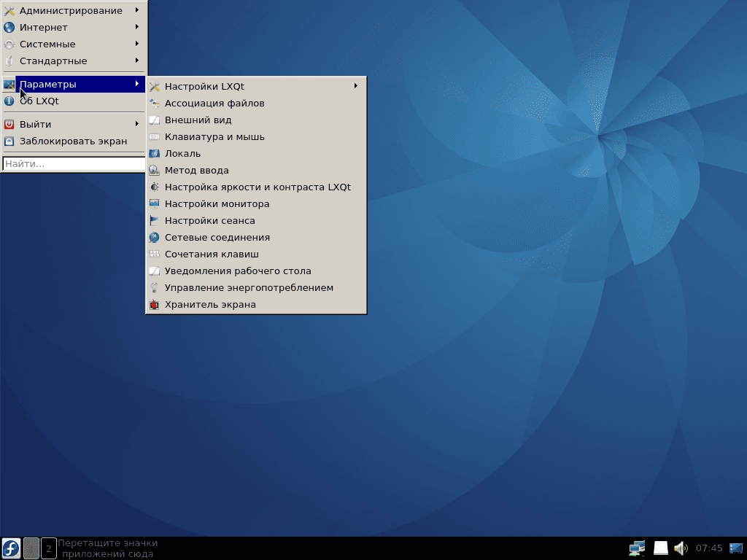The width and height of the screenshot is (747, 560).
Task: Expand the Настройки LXQt submenu arrow
Action: coord(355,86)
